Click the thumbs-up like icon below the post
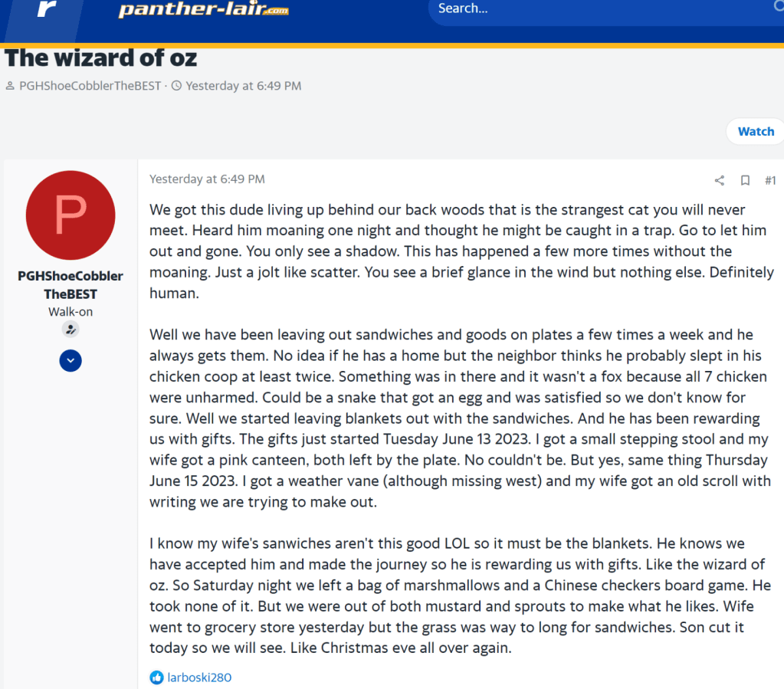The width and height of the screenshot is (784, 689). pyautogui.click(x=156, y=677)
